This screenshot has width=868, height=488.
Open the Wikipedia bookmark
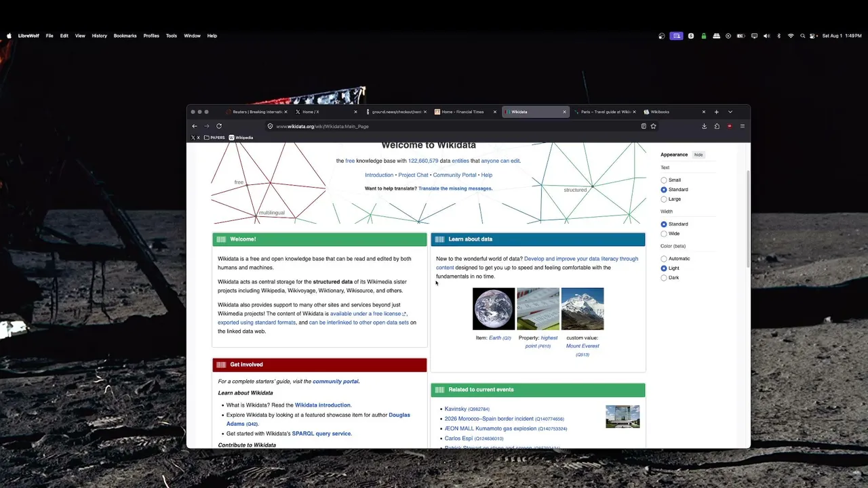click(x=241, y=138)
